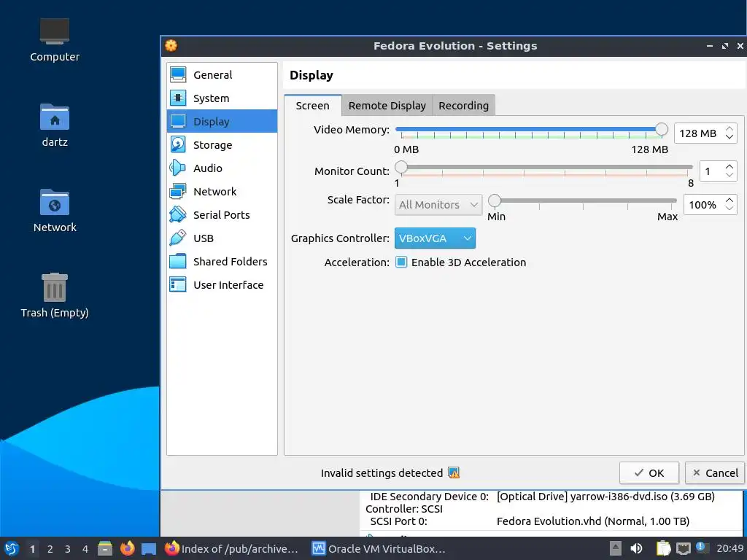
Task: Increase Scale Factor using up arrow
Action: pos(729,200)
